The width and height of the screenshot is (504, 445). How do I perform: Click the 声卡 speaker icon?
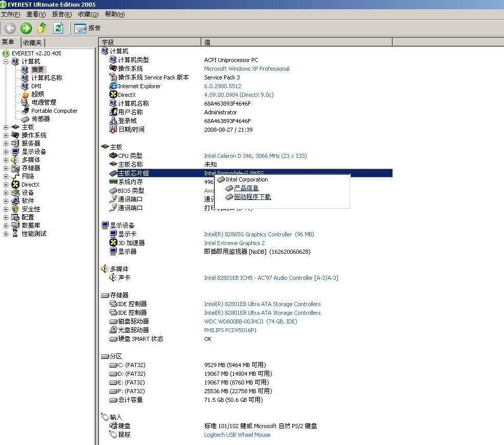[113, 277]
